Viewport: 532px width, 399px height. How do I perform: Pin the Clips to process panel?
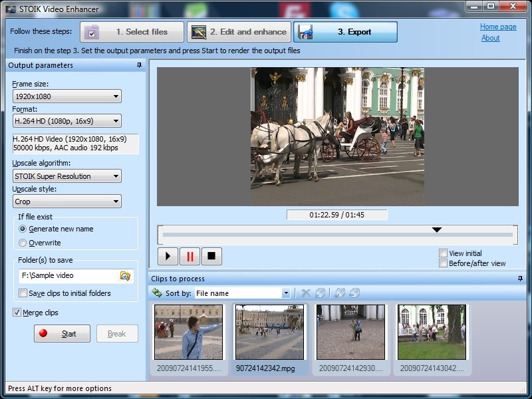(520, 278)
